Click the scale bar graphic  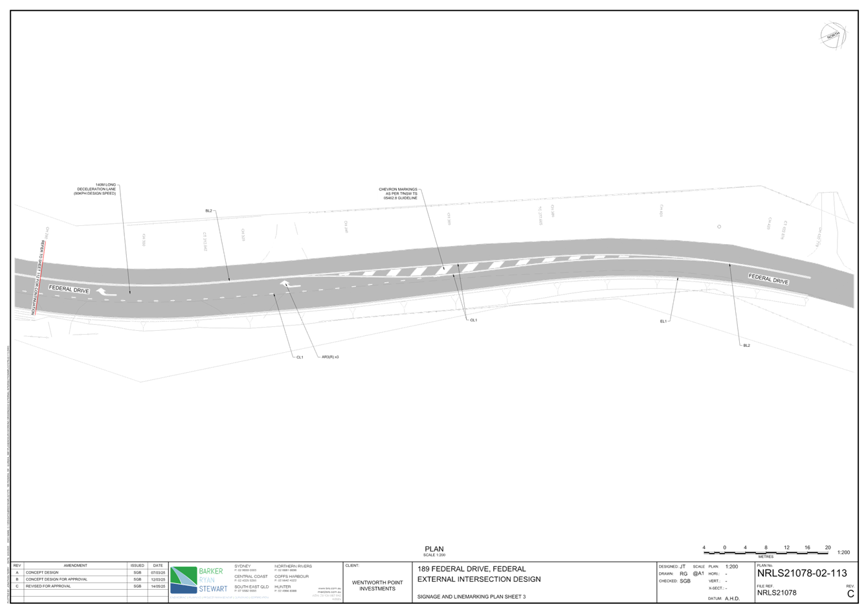pyautogui.click(x=766, y=552)
